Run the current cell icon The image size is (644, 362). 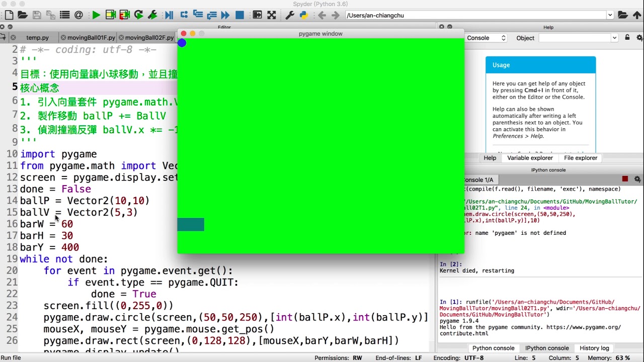pyautogui.click(x=110, y=15)
